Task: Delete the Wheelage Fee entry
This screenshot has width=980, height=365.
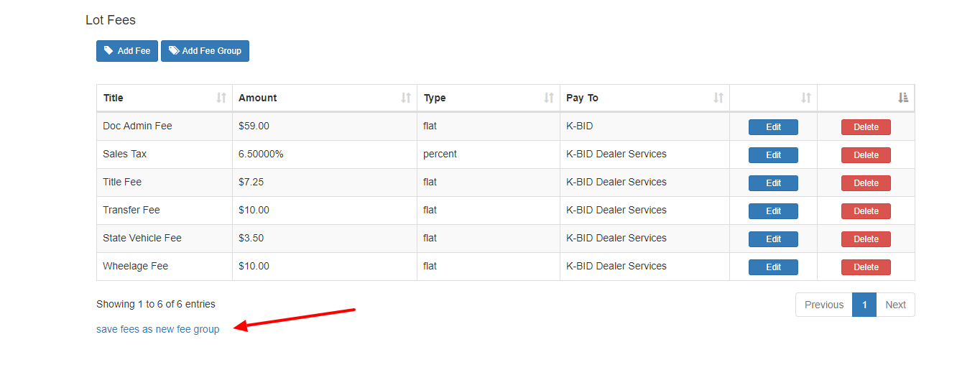Action: pyautogui.click(x=866, y=267)
